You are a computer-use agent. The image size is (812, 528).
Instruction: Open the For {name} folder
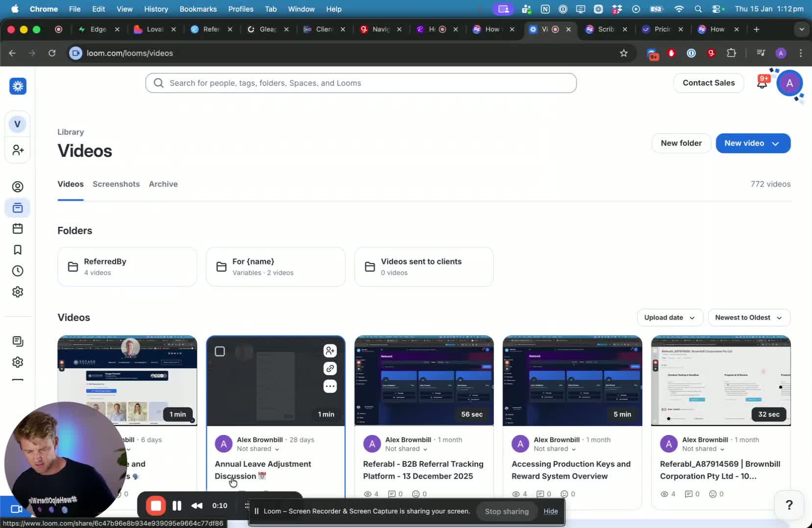pyautogui.click(x=276, y=266)
